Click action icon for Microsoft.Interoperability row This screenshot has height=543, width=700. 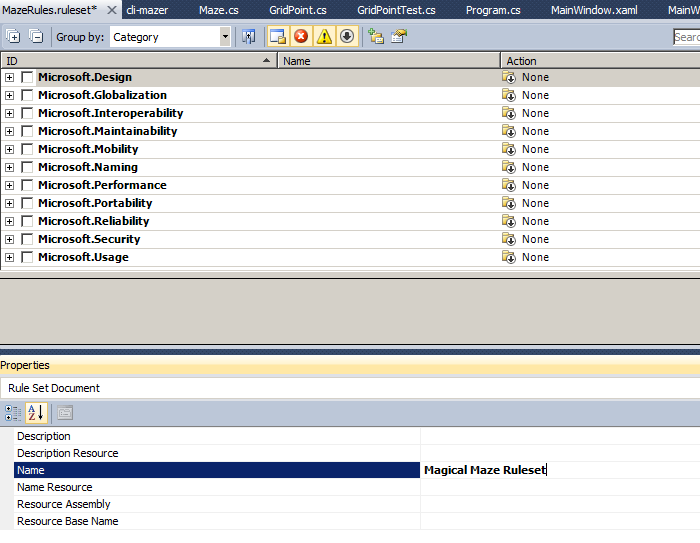509,113
